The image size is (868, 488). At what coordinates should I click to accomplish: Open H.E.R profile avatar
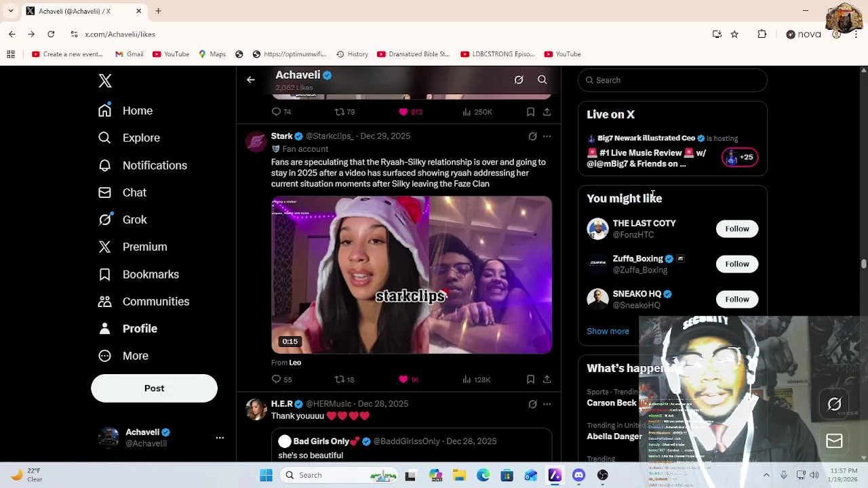pos(256,409)
